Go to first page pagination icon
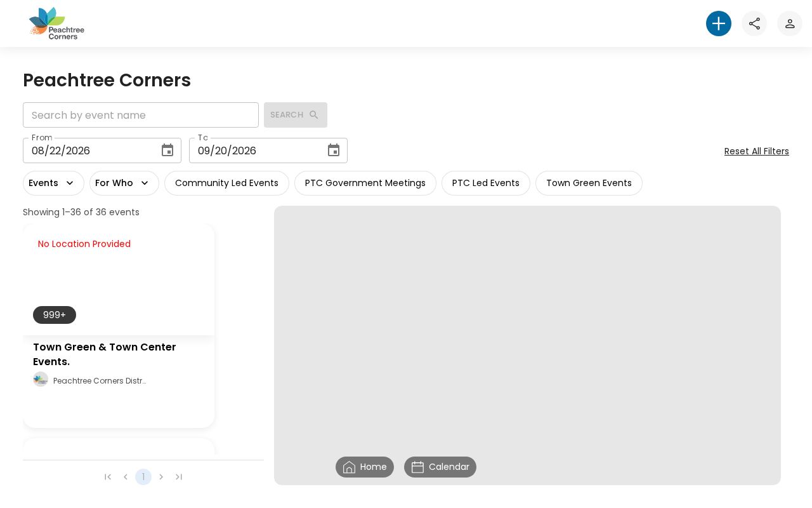The height and width of the screenshot is (508, 812). (108, 477)
